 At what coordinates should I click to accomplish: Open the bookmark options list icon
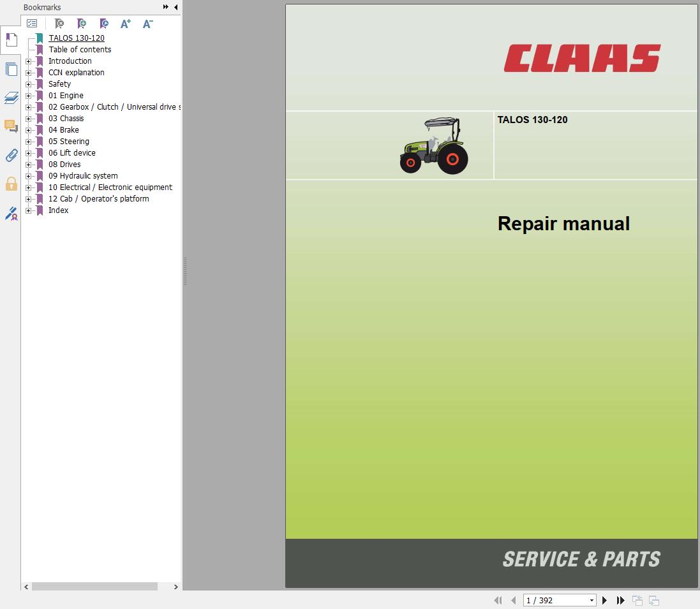tap(32, 23)
